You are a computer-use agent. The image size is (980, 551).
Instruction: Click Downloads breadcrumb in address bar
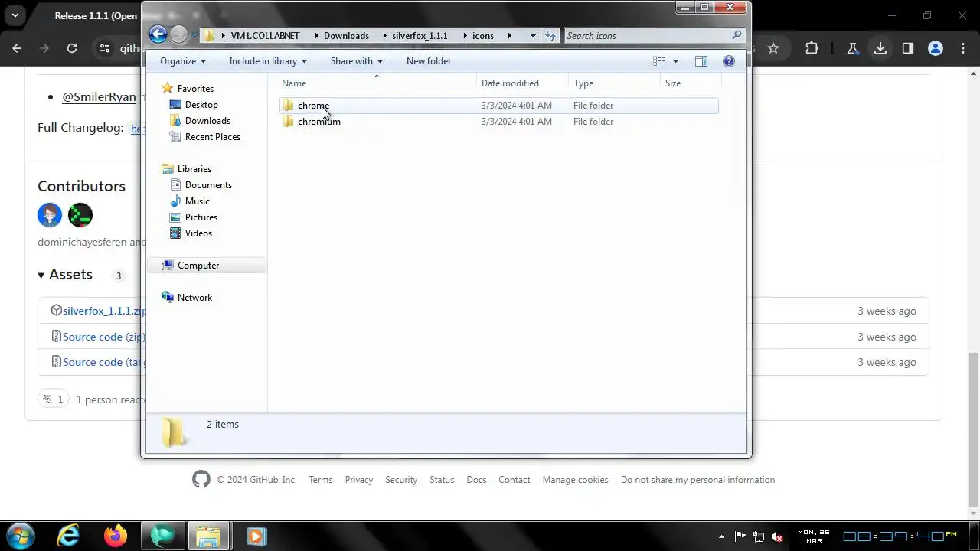[x=346, y=35]
